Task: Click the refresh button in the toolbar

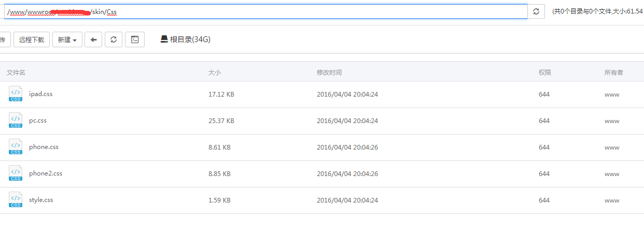Action: (x=114, y=39)
